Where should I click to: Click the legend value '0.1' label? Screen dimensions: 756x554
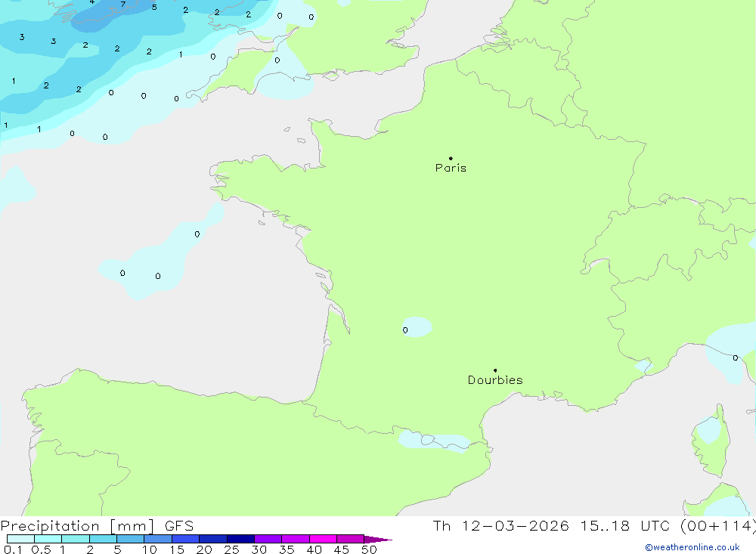tap(13, 549)
